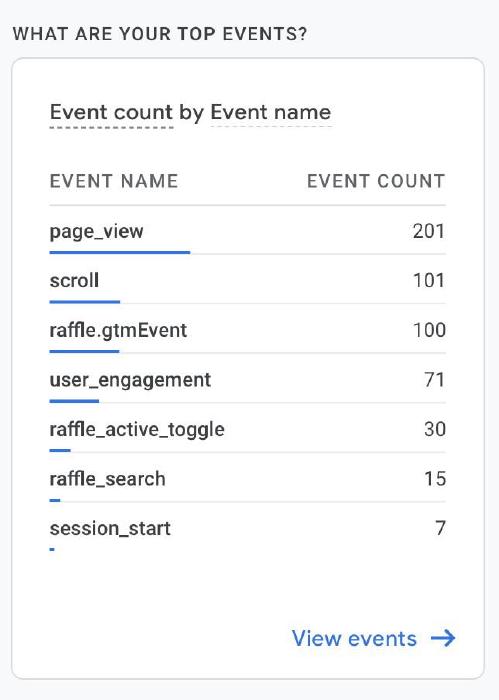Click the heading What are your top events

(160, 34)
